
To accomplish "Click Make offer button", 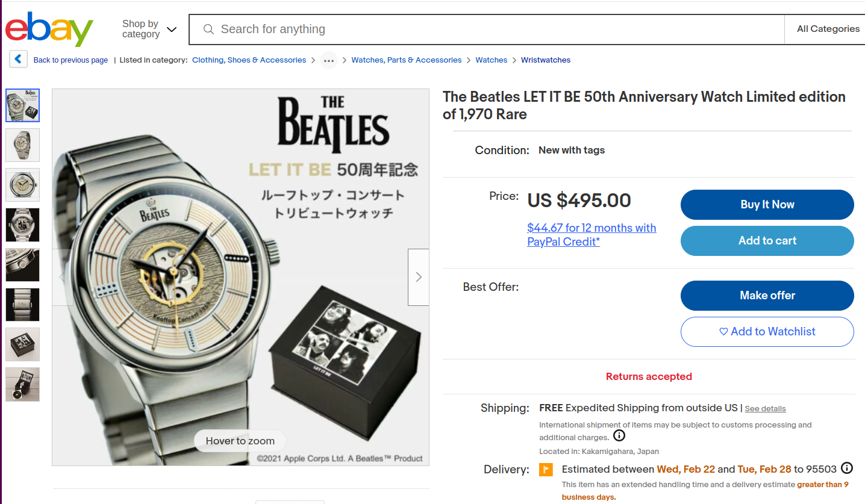I will pyautogui.click(x=767, y=296).
